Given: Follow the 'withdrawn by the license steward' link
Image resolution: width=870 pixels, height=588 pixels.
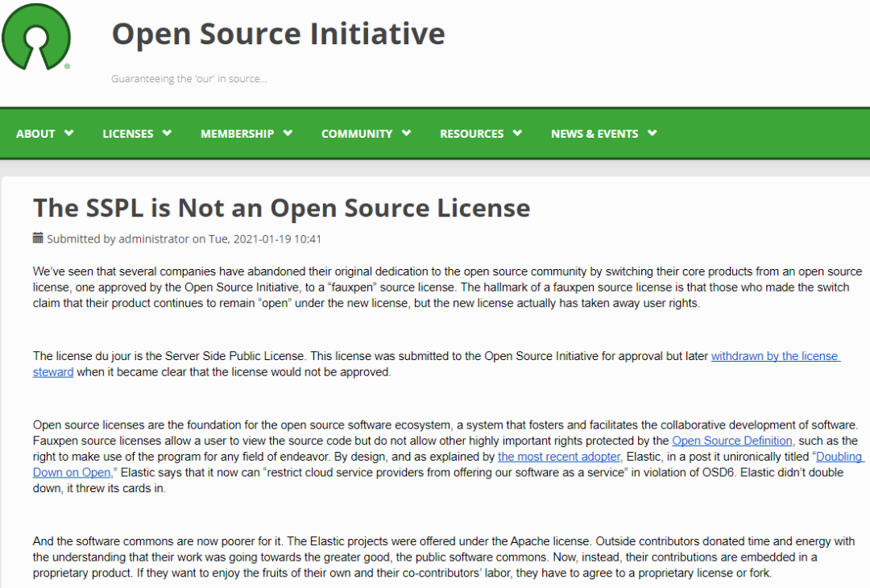Looking at the screenshot, I should pos(776,356).
